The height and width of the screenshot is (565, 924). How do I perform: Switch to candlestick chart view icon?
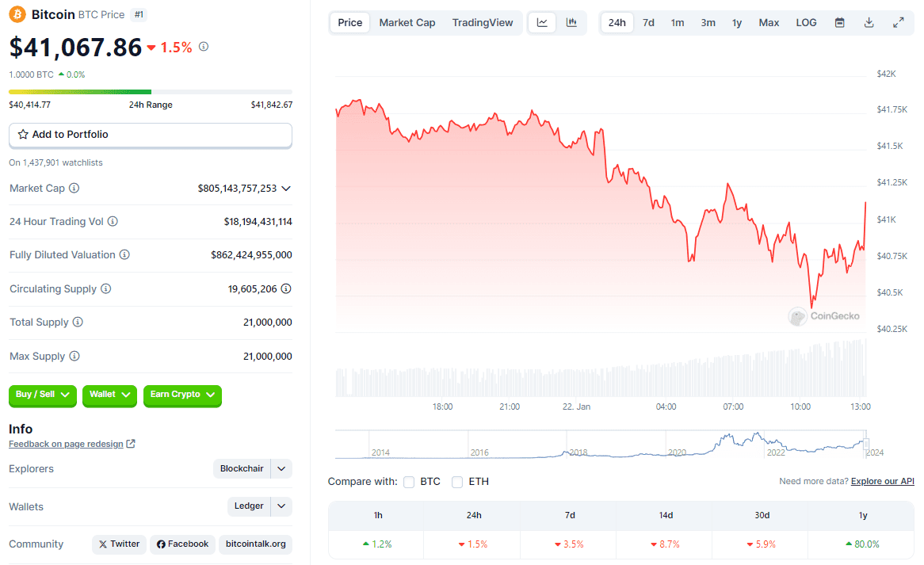coord(571,22)
